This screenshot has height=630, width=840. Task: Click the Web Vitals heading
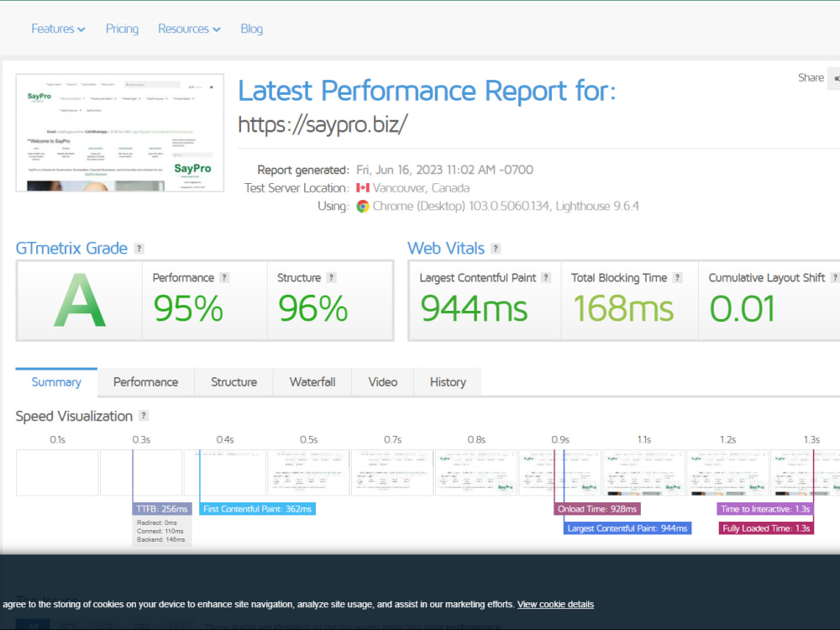point(446,249)
